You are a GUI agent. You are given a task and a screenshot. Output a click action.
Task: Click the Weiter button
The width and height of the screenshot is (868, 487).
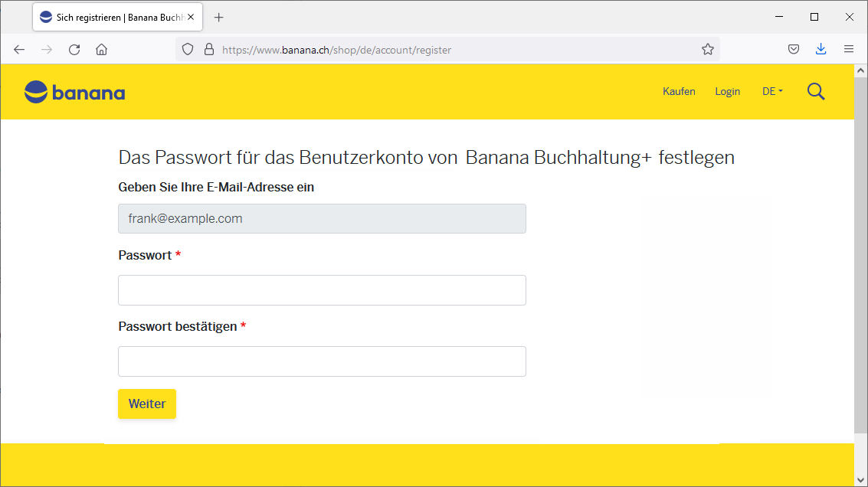(146, 404)
